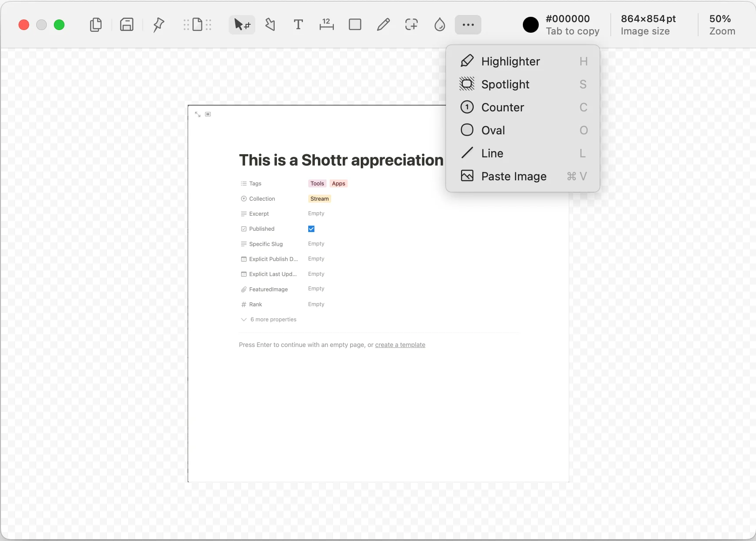Select the Counter tool
This screenshot has height=541, width=756.
click(x=503, y=107)
